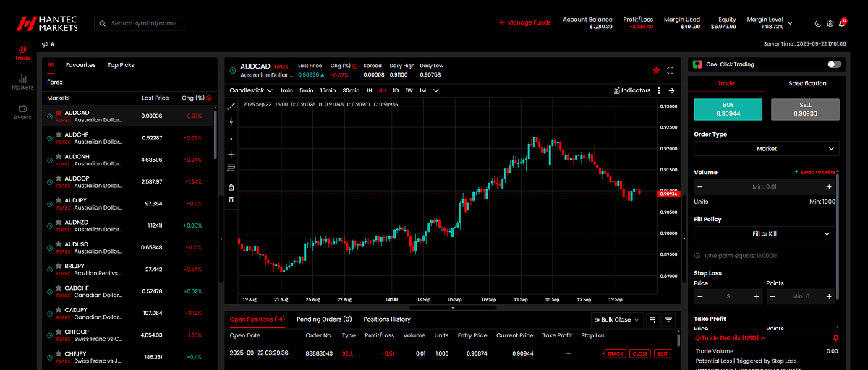This screenshot has width=868, height=370.
Task: Open chart three-dot options menu
Action: click(x=659, y=91)
